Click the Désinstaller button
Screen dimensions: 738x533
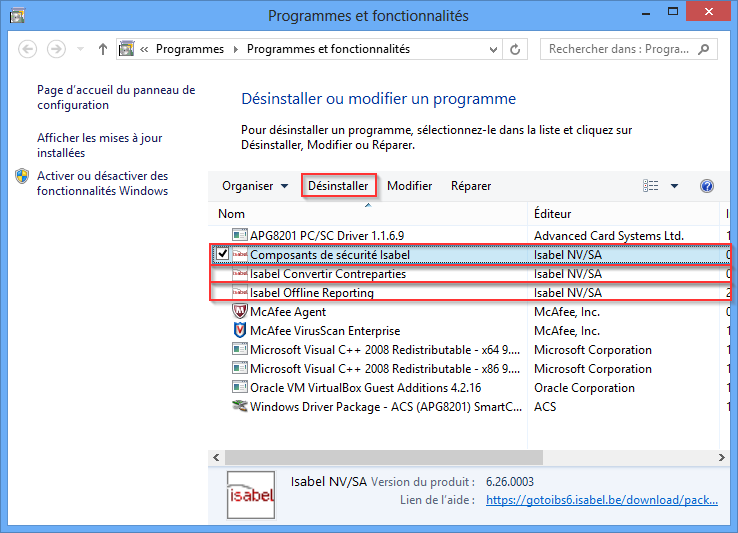coord(338,186)
